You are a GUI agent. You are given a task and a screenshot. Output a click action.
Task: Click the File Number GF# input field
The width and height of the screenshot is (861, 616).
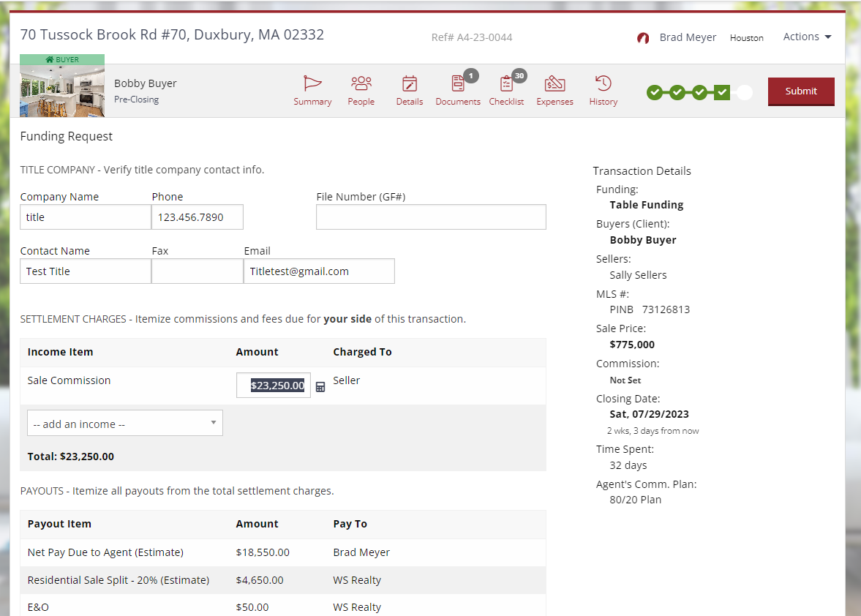430,217
